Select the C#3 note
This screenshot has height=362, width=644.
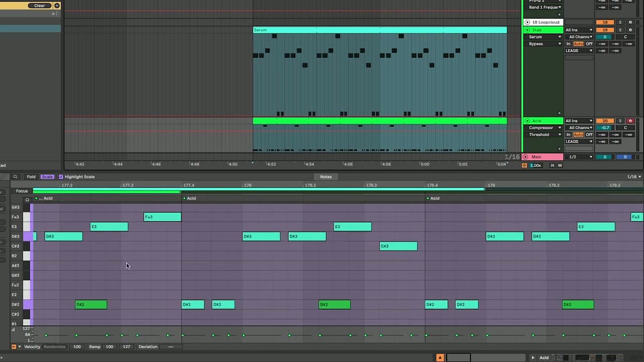(398, 246)
